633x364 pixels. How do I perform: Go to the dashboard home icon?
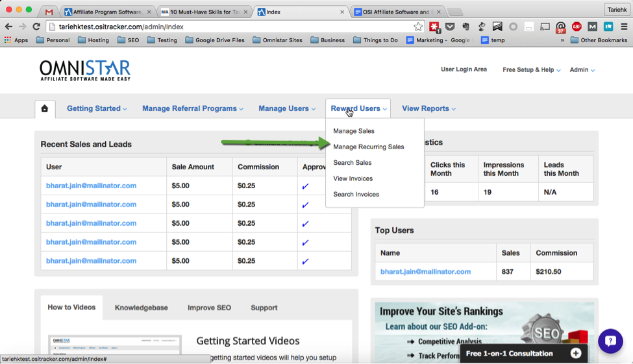(45, 108)
